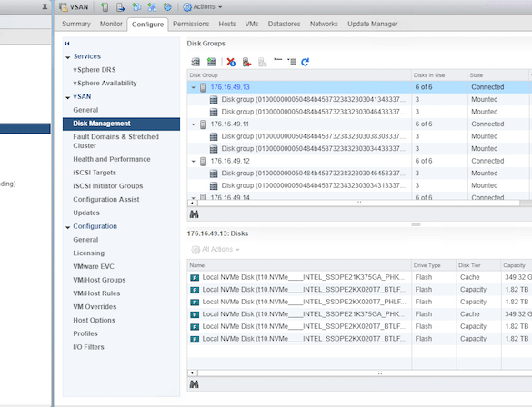Sort disks by Drive Type column header

(434, 265)
